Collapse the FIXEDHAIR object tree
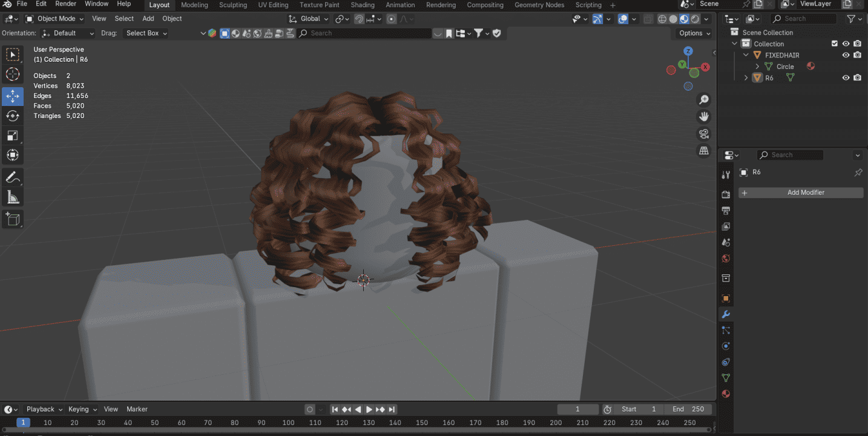Screen dimensions: 868x436 746,55
